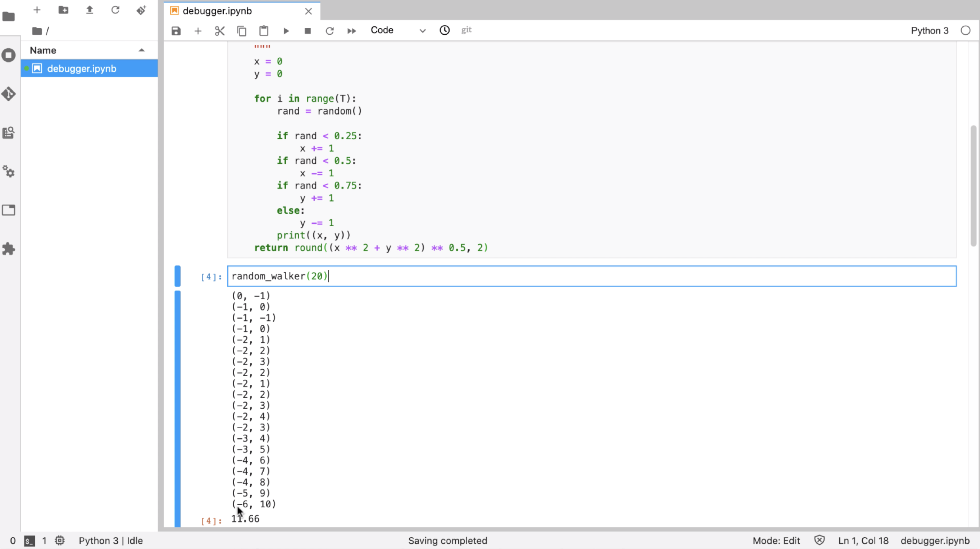Screen dimensions: 980x549
Task: Open the Extension Manager puzzle icon
Action: [x=9, y=249]
